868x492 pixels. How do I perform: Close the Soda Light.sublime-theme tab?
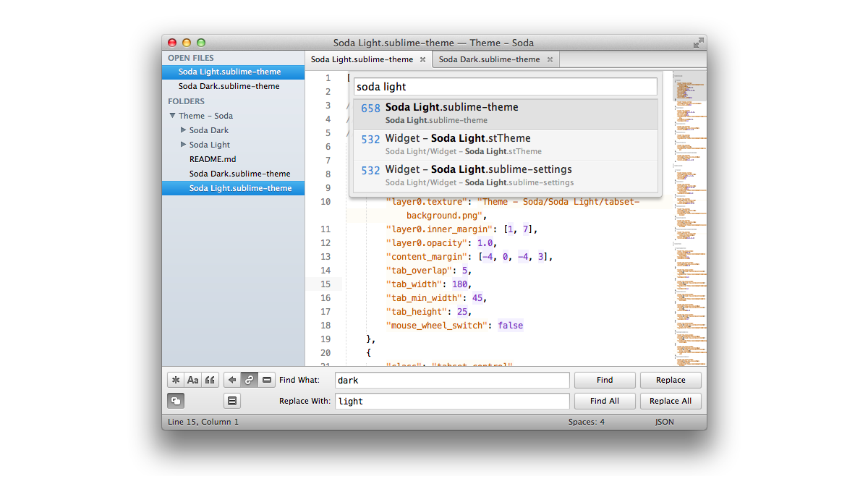[x=422, y=59]
